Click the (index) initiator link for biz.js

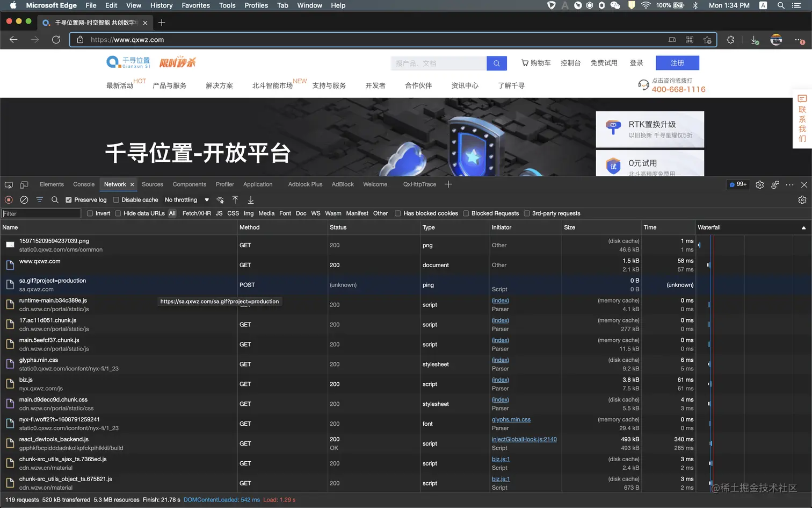pyautogui.click(x=500, y=380)
